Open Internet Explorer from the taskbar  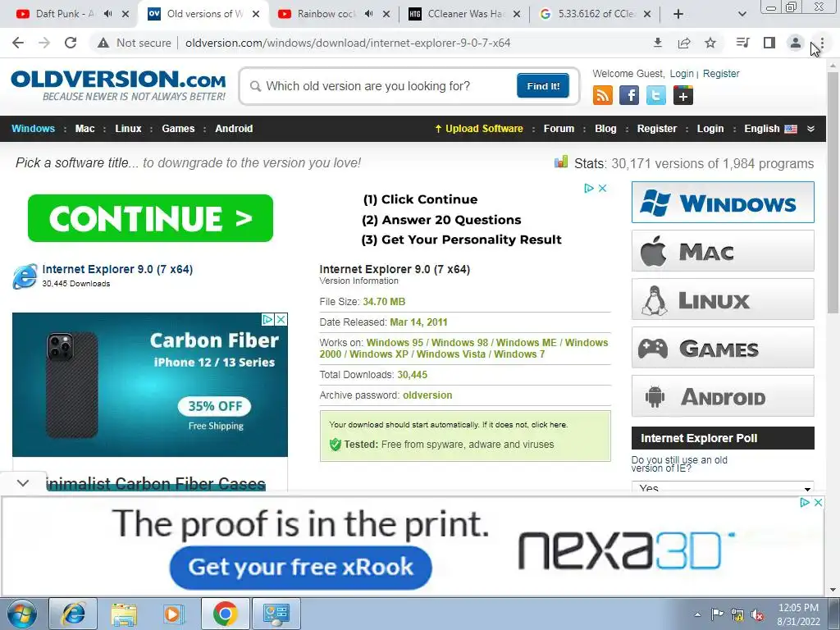tap(73, 614)
